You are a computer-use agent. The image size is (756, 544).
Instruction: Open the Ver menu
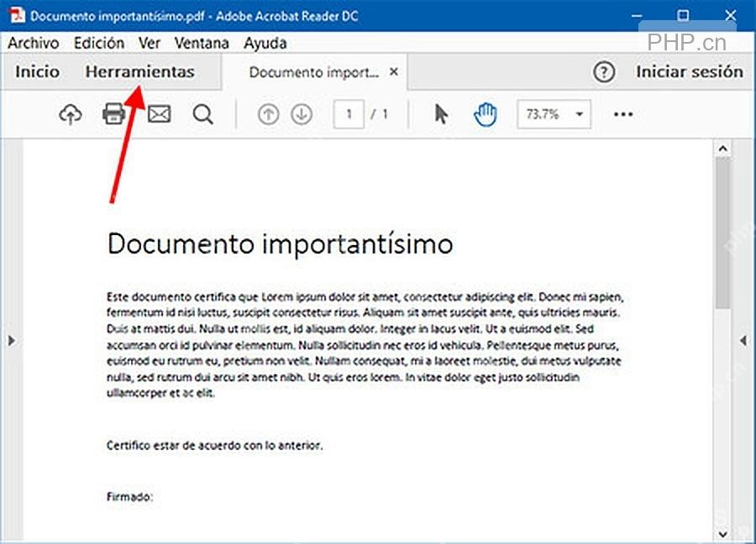[x=150, y=44]
